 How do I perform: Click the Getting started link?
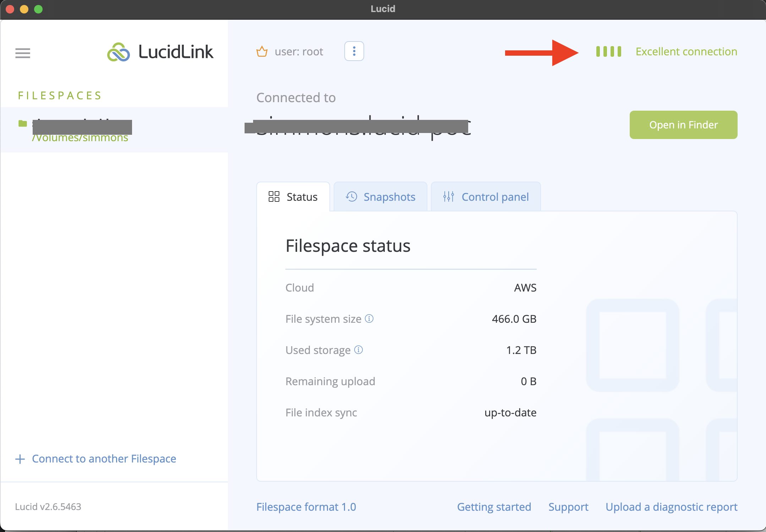click(x=495, y=507)
